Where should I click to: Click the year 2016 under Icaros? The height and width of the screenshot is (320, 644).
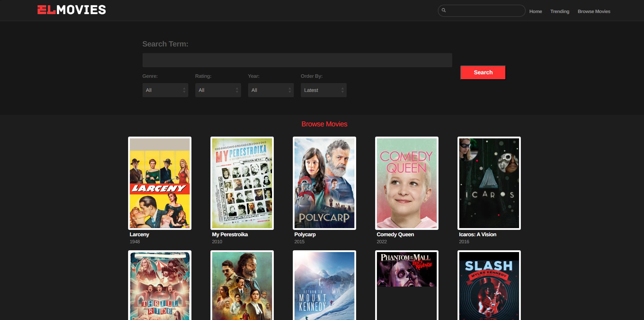(464, 241)
